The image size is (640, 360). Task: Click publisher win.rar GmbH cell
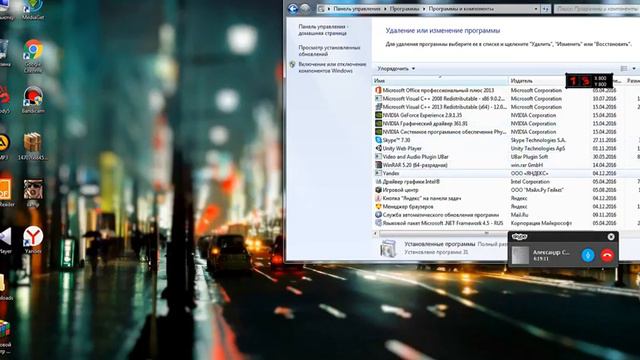[x=527, y=165]
